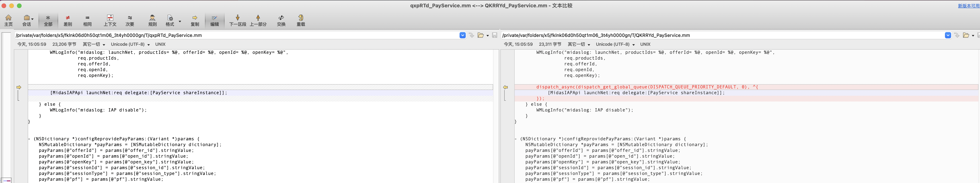Open the 规则 (Rules) referee icon

coord(152,21)
